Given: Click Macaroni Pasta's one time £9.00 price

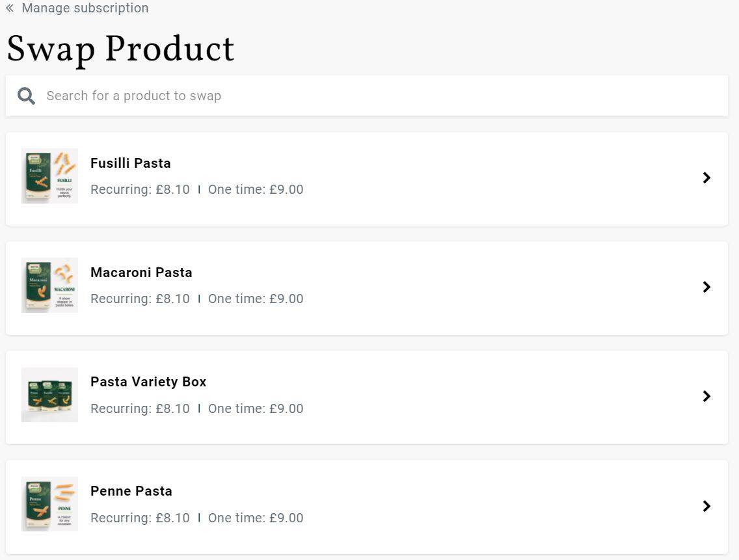Looking at the screenshot, I should (x=256, y=299).
